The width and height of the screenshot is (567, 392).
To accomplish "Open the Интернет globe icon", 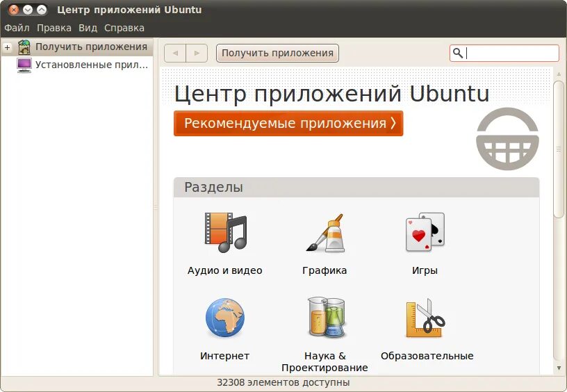I will [x=225, y=318].
